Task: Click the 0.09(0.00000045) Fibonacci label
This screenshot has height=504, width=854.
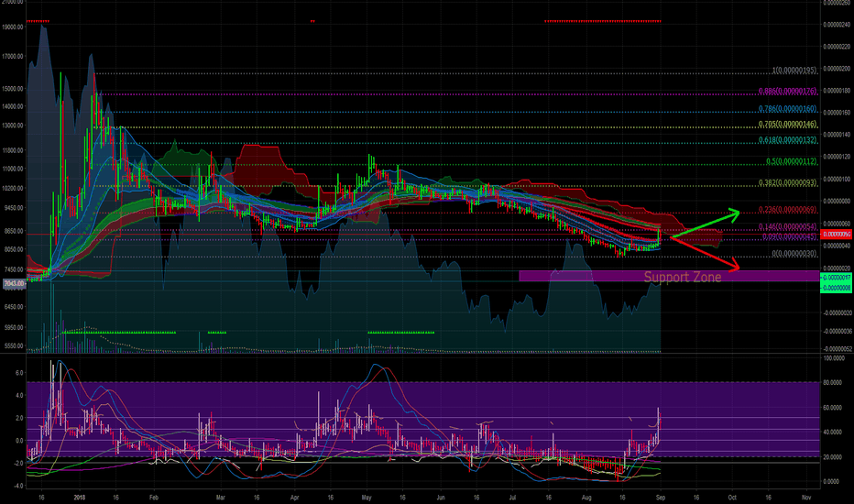Action: tap(789, 236)
